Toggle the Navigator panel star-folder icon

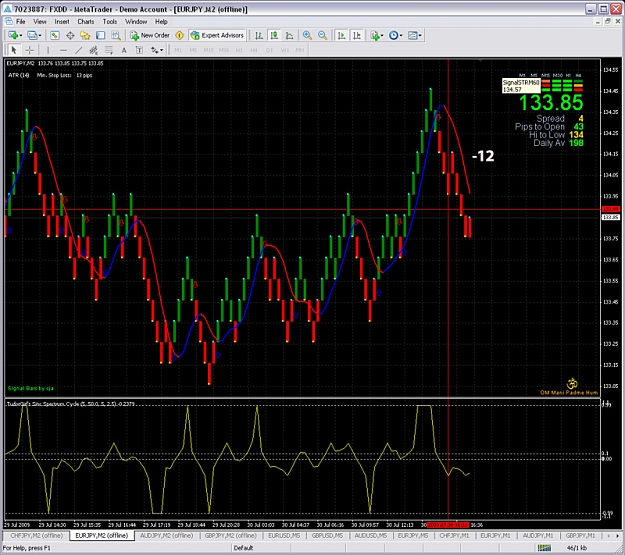tap(85, 35)
